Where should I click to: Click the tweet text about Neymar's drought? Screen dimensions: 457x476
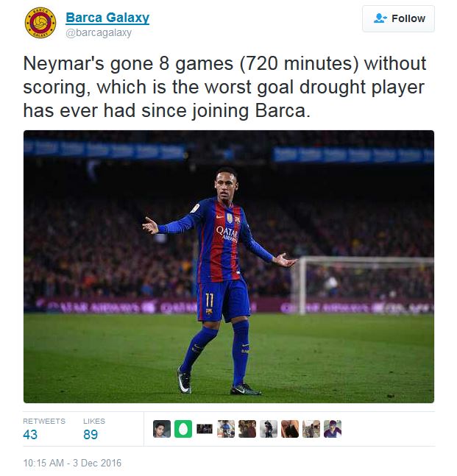(224, 88)
